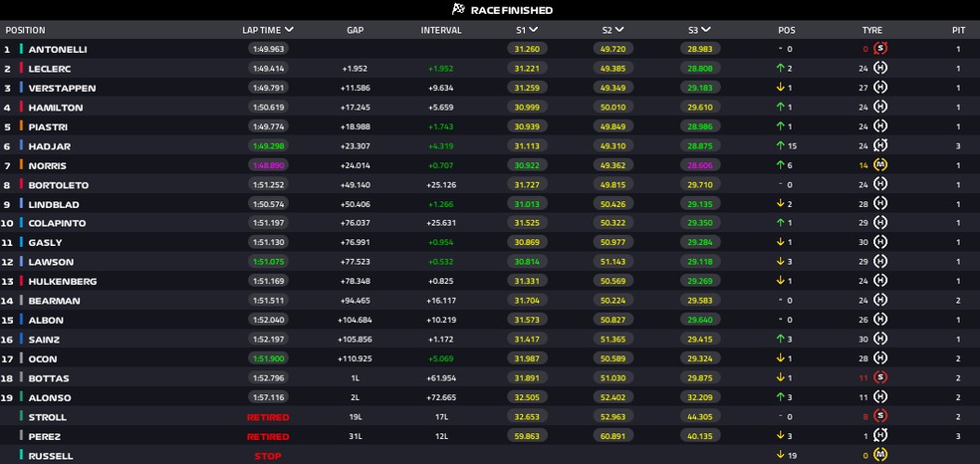
Task: Click Bottas's soft tyre icon
Action: click(x=880, y=377)
